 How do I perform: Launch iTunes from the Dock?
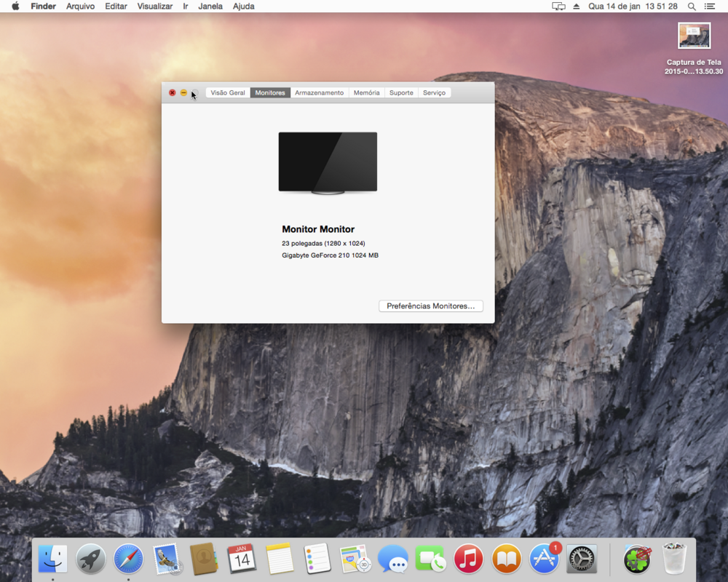coord(469,559)
